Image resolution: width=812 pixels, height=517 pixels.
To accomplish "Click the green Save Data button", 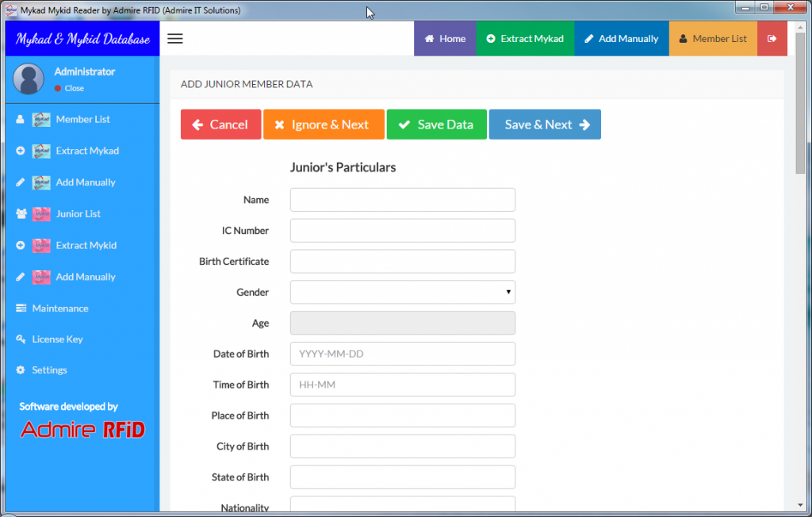I will click(436, 124).
